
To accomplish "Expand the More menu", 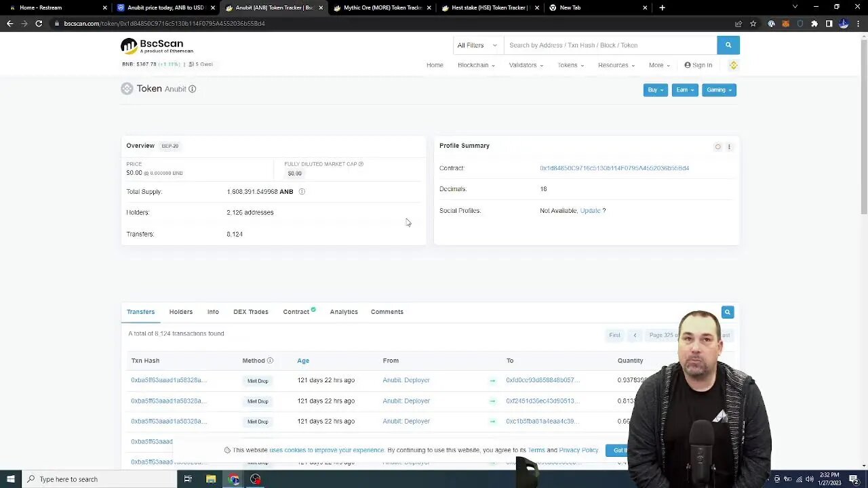I will pos(659,65).
